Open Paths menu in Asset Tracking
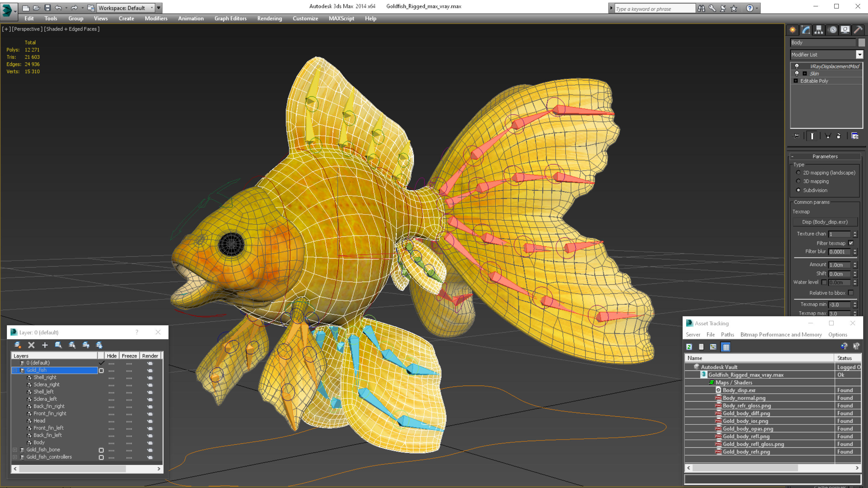Screen dimensions: 868x488 tap(727, 334)
